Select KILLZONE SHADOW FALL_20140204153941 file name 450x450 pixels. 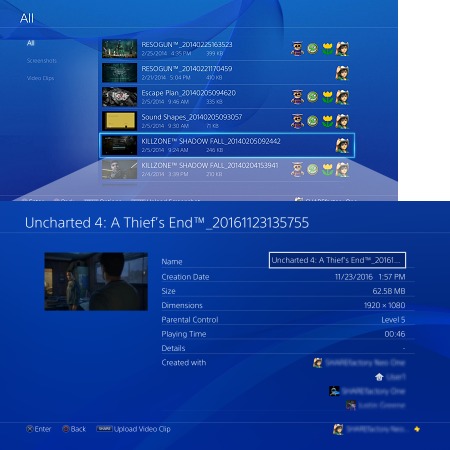[x=210, y=165]
